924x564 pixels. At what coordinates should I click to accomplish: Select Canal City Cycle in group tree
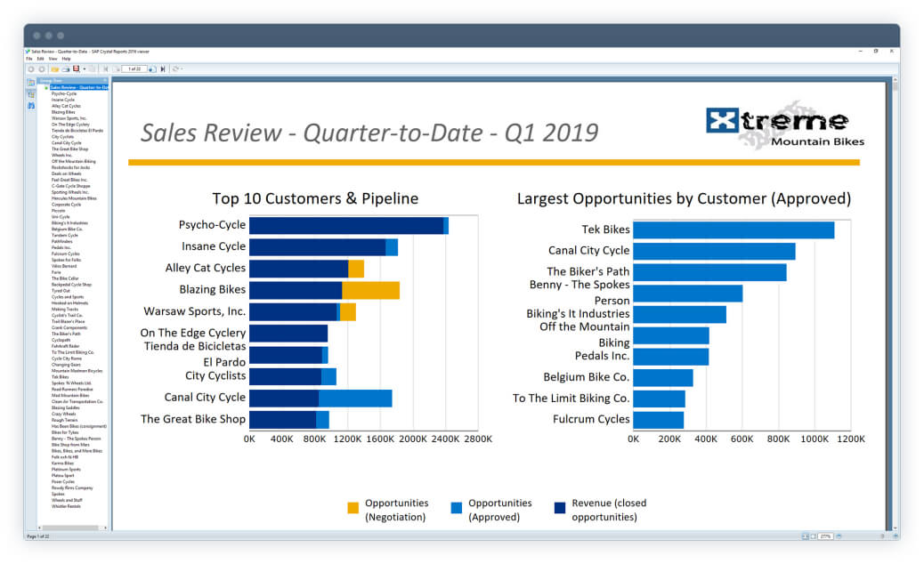coord(67,143)
